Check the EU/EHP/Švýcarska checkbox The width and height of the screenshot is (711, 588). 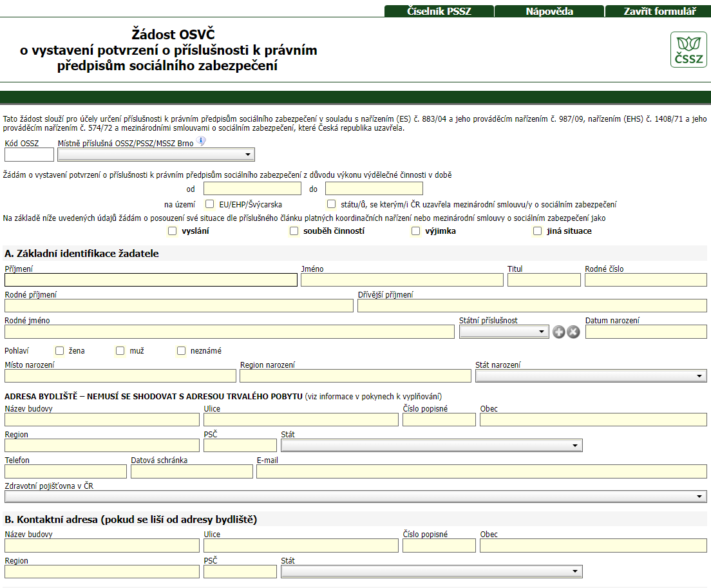pyautogui.click(x=210, y=204)
